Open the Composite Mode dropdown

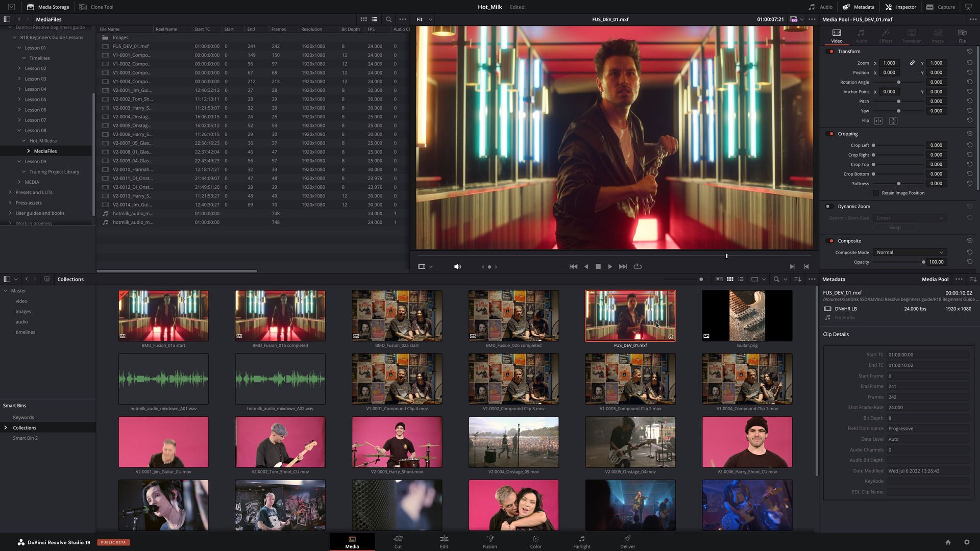click(910, 252)
